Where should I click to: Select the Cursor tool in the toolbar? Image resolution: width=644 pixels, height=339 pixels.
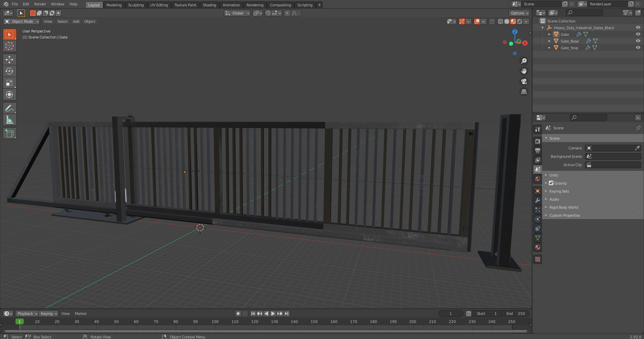(x=9, y=46)
